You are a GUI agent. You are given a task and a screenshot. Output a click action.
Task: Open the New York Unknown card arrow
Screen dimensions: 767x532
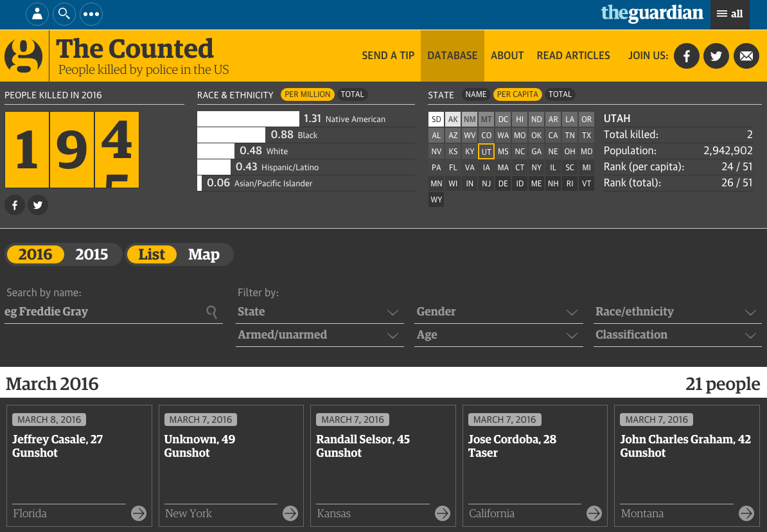[290, 513]
